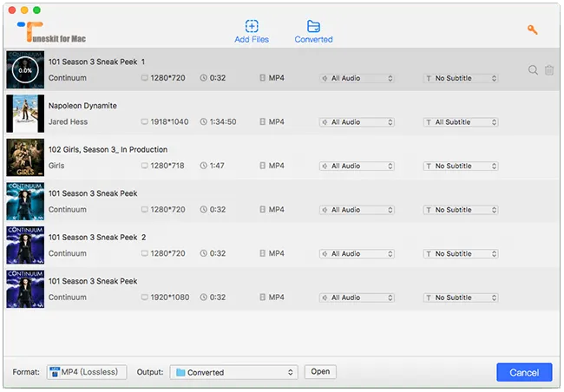The width and height of the screenshot is (564, 392).
Task: Select the Napoleon Dynamite thumbnail
Action: point(25,114)
